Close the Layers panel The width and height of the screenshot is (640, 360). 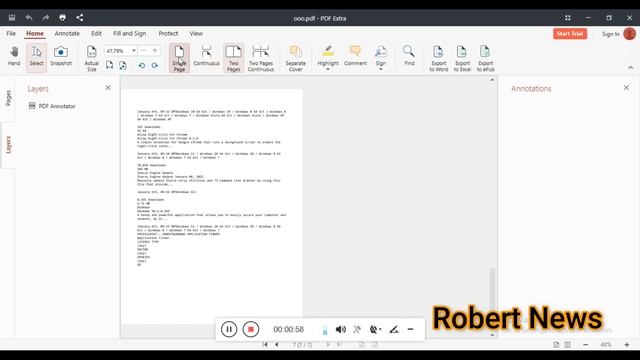tap(108, 88)
